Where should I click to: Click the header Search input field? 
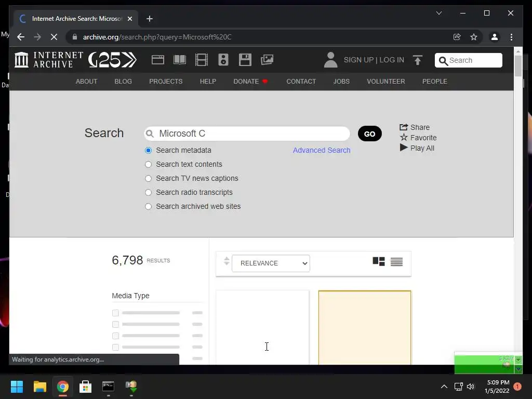(469, 60)
